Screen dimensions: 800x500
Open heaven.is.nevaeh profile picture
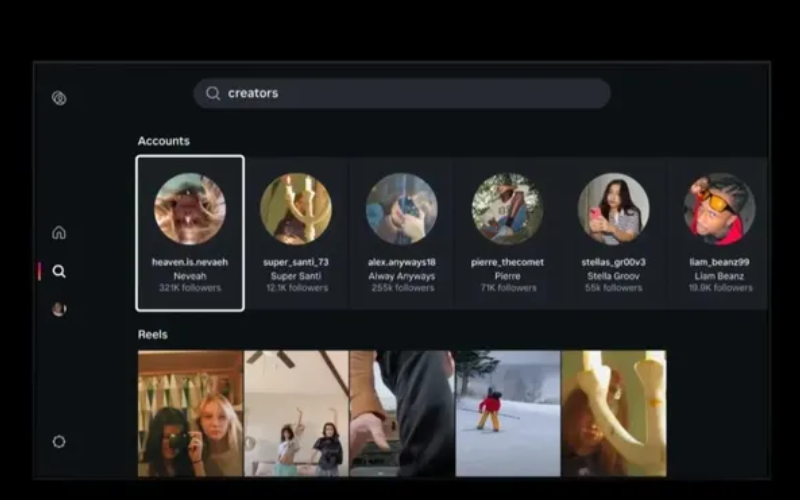[190, 209]
